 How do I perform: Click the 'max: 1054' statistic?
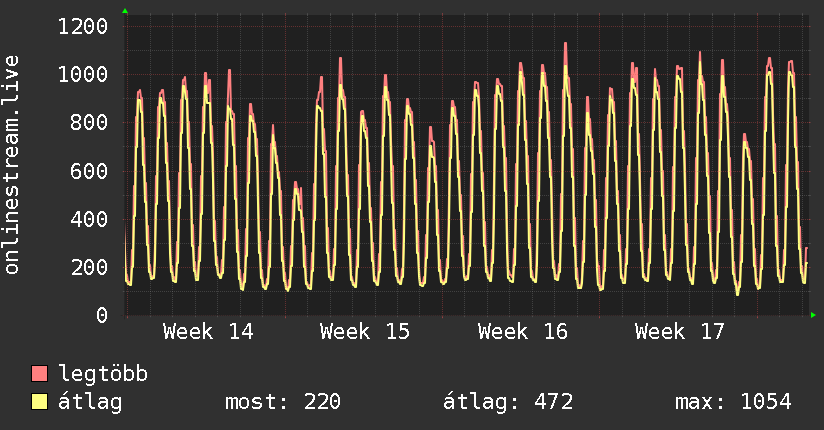coord(733,402)
